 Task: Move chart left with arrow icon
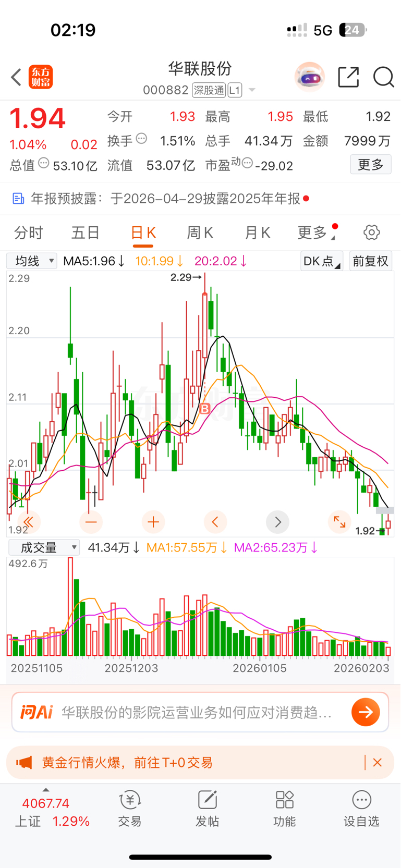(x=215, y=522)
